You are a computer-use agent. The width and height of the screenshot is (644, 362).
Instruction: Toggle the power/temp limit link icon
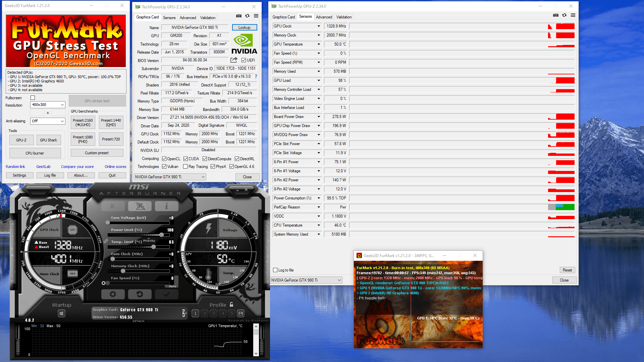pos(106,241)
